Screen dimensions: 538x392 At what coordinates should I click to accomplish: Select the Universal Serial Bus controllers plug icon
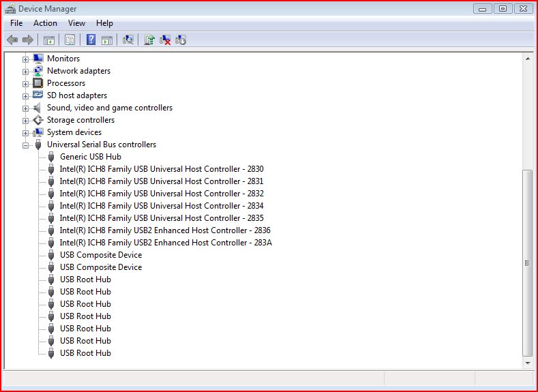pyautogui.click(x=38, y=145)
